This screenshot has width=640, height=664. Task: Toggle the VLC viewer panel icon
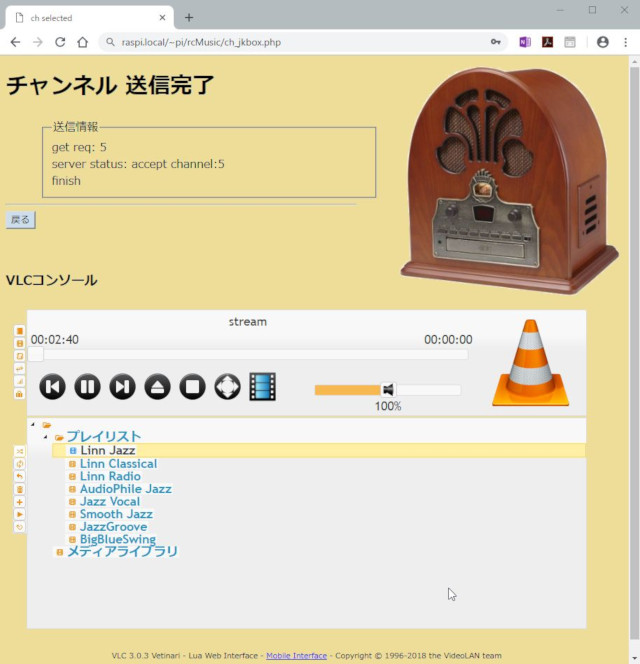coord(19,343)
